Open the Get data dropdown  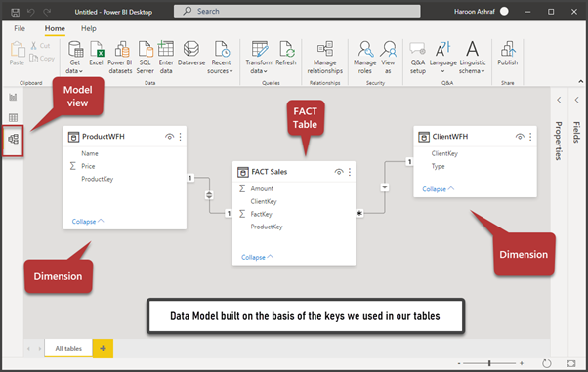coord(74,58)
